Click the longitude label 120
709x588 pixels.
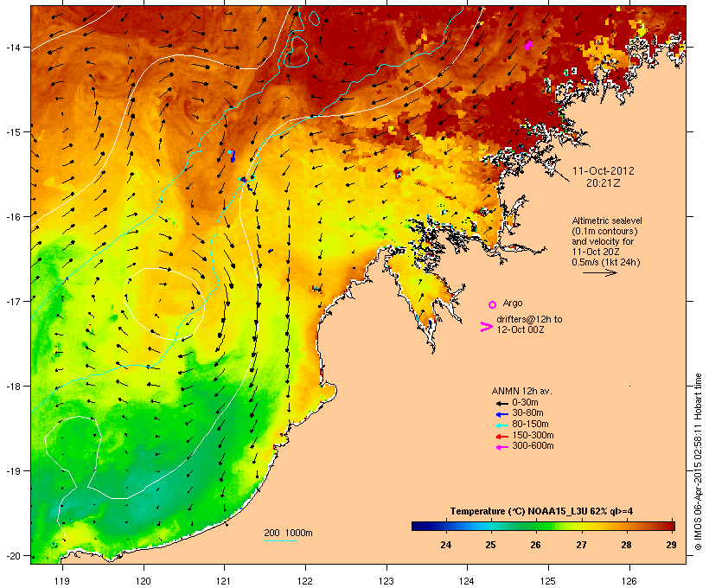point(144,581)
